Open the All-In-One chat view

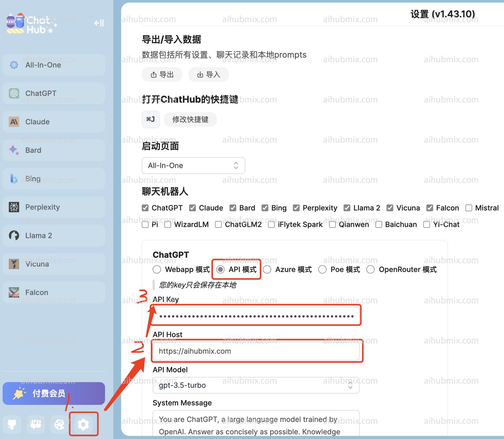coord(54,65)
